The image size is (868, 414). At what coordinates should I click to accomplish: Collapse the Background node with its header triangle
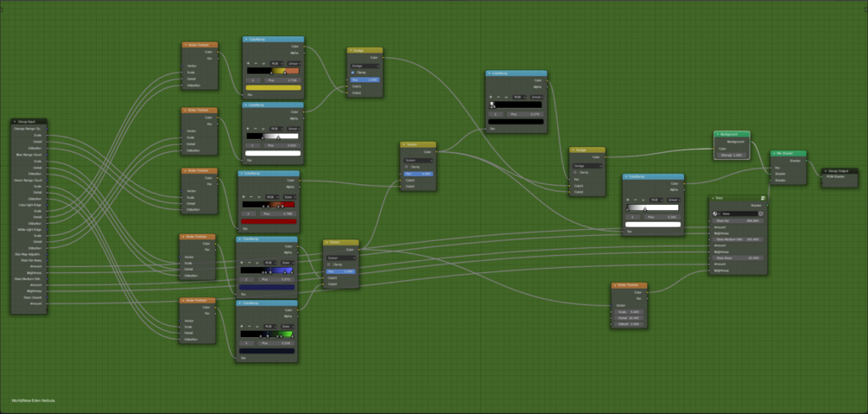point(718,134)
